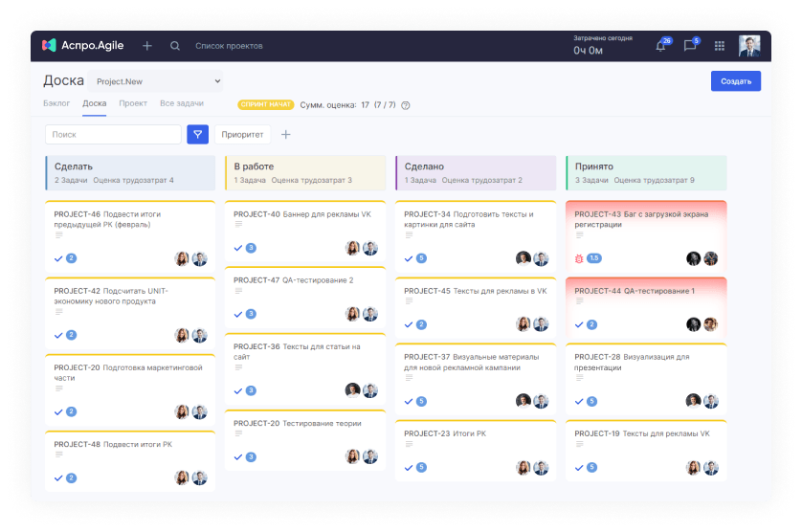Open the Project.New dropdown

[x=155, y=81]
